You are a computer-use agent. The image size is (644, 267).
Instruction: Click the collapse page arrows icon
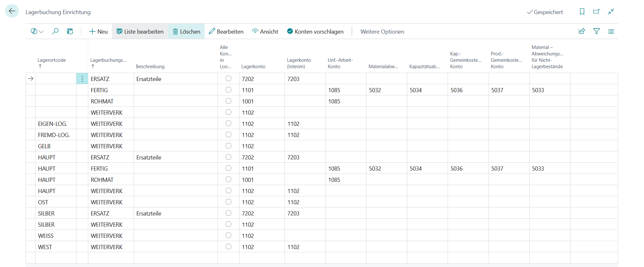[x=611, y=12]
